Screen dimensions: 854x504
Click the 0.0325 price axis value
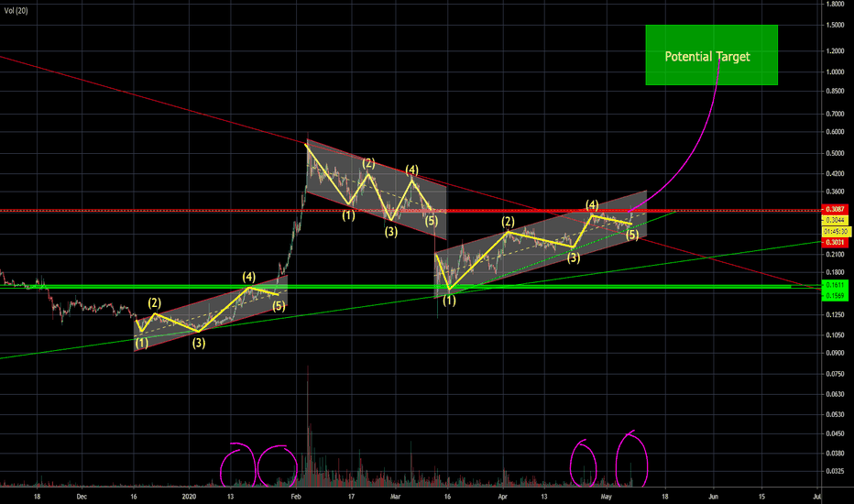pyautogui.click(x=835, y=471)
